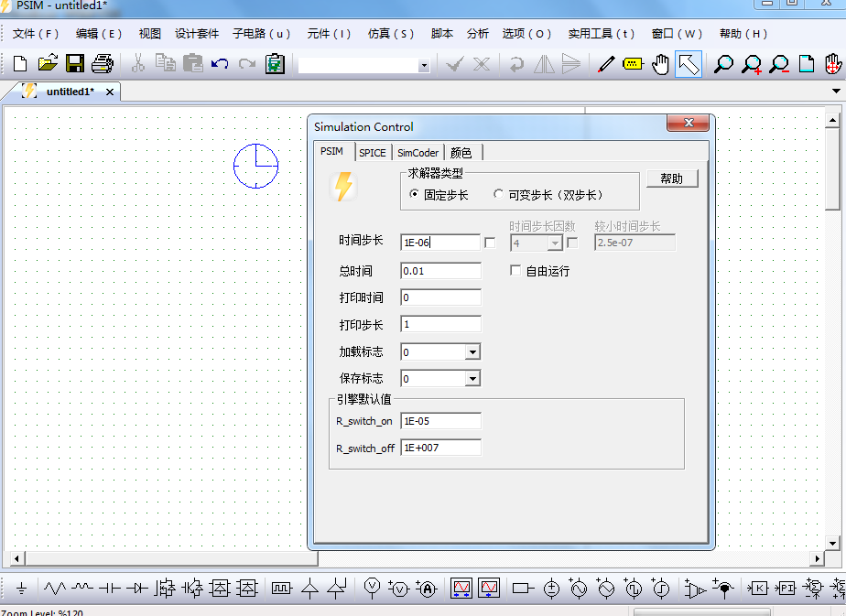Pick the resistor element icon

(55, 589)
